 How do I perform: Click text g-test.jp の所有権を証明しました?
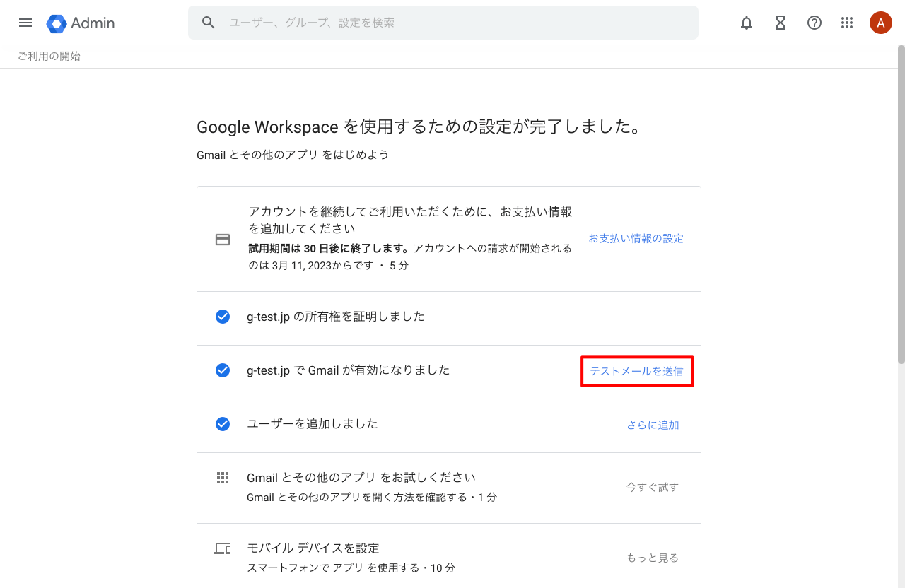tap(336, 317)
